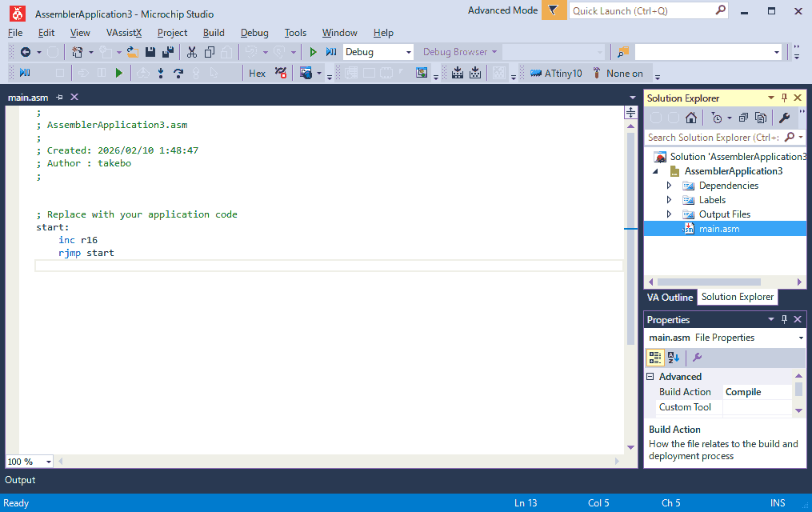Click the editor split window handle
This screenshot has width=812, height=512.
point(630,112)
